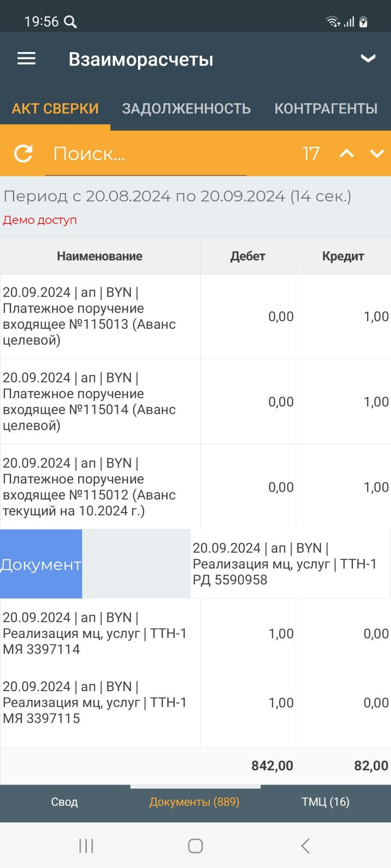
Task: Open payment order №115013 row
Action: pos(195,316)
